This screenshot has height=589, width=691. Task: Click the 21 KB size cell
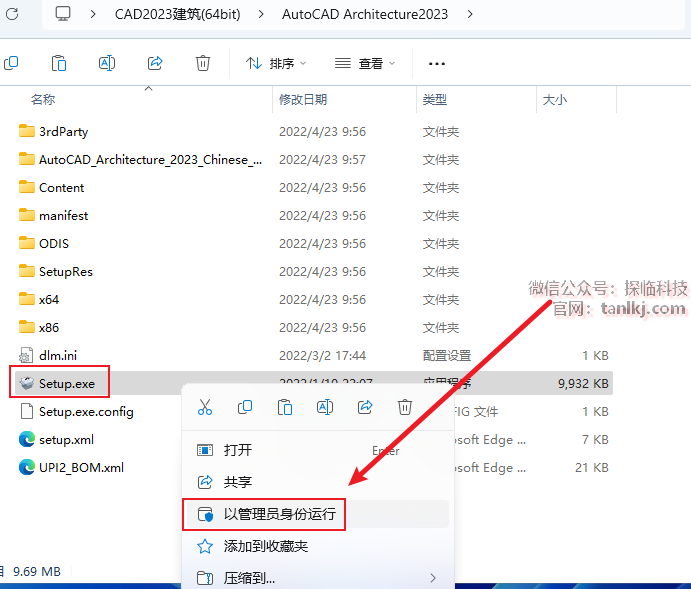pyautogui.click(x=592, y=467)
